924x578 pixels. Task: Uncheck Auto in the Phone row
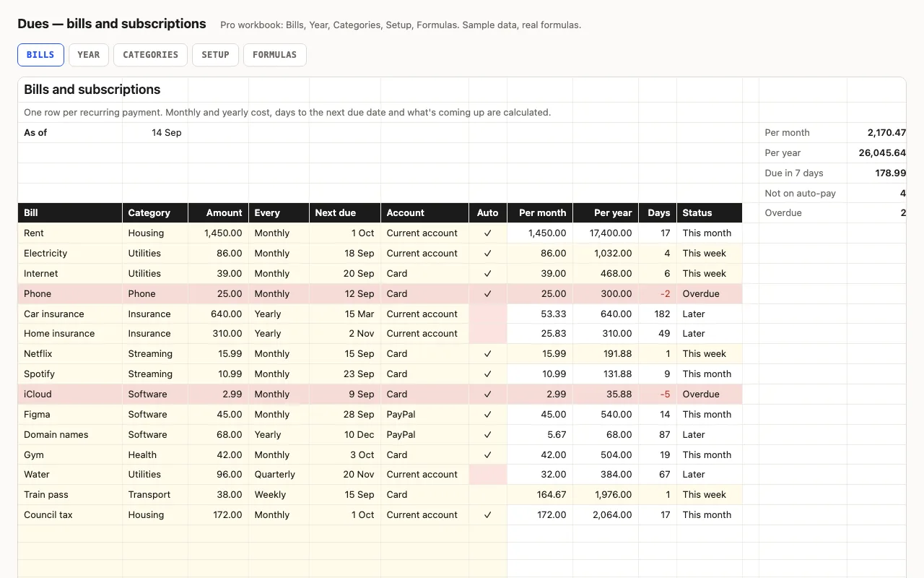click(x=488, y=294)
